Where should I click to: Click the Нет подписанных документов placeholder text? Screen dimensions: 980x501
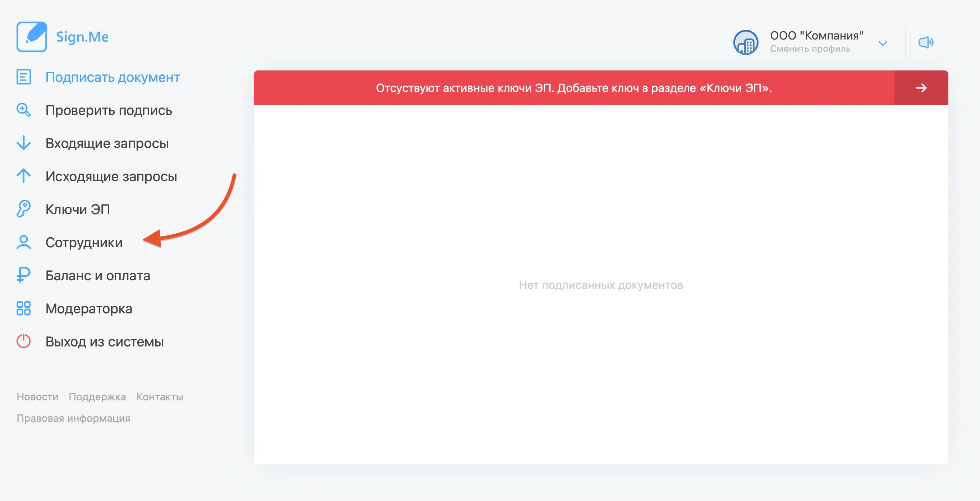tap(601, 285)
